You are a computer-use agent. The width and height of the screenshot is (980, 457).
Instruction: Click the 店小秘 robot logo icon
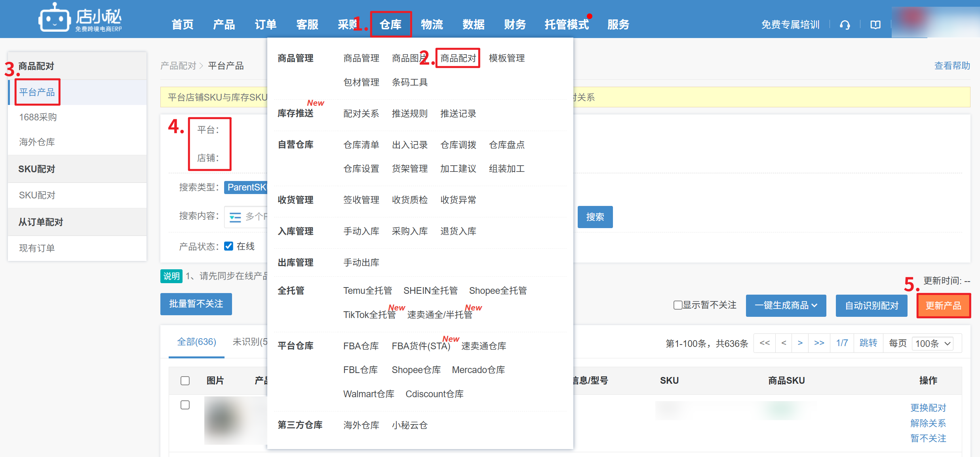[x=54, y=19]
